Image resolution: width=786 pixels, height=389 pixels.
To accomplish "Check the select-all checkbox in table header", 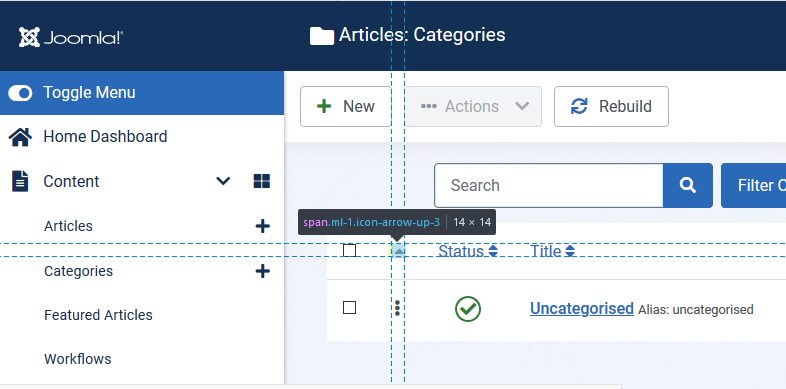I will (x=349, y=250).
